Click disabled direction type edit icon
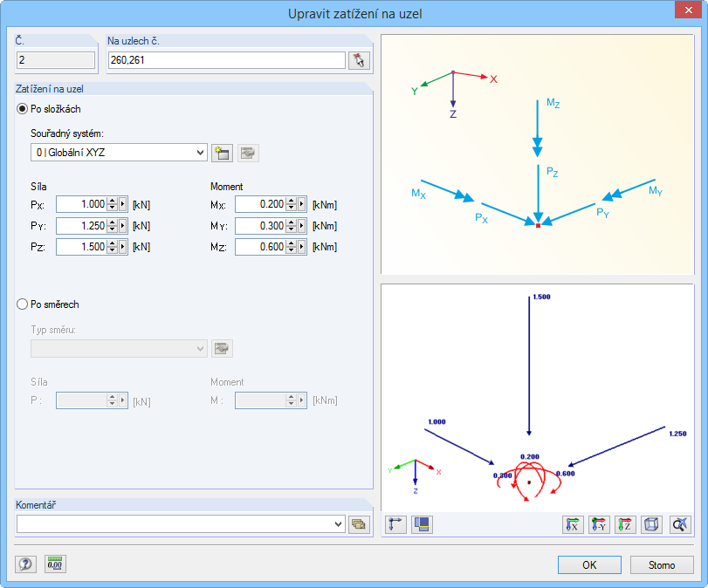The height and width of the screenshot is (588, 708). click(x=222, y=348)
